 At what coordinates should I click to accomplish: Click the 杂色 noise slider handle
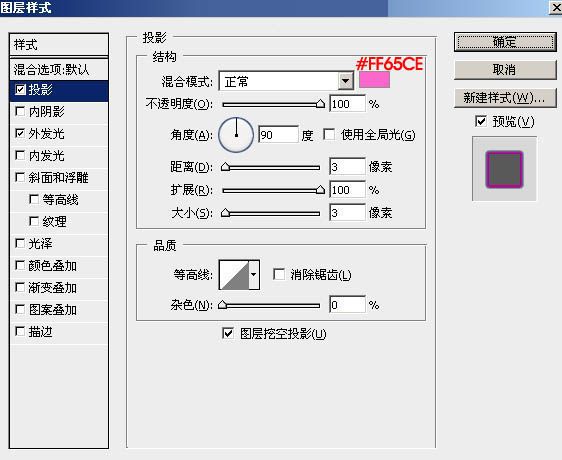click(x=223, y=305)
